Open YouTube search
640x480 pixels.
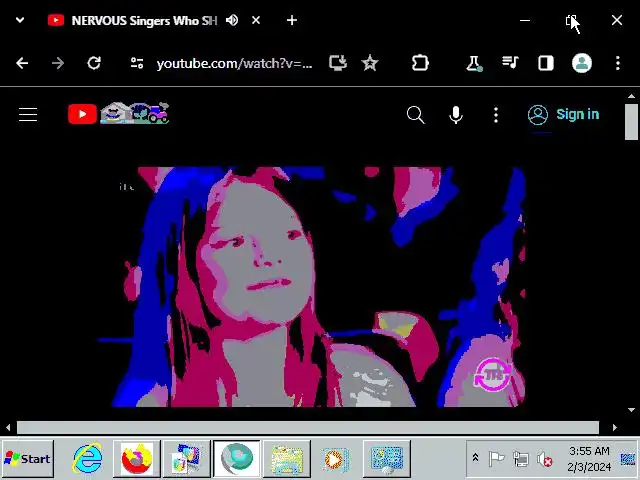pos(416,115)
